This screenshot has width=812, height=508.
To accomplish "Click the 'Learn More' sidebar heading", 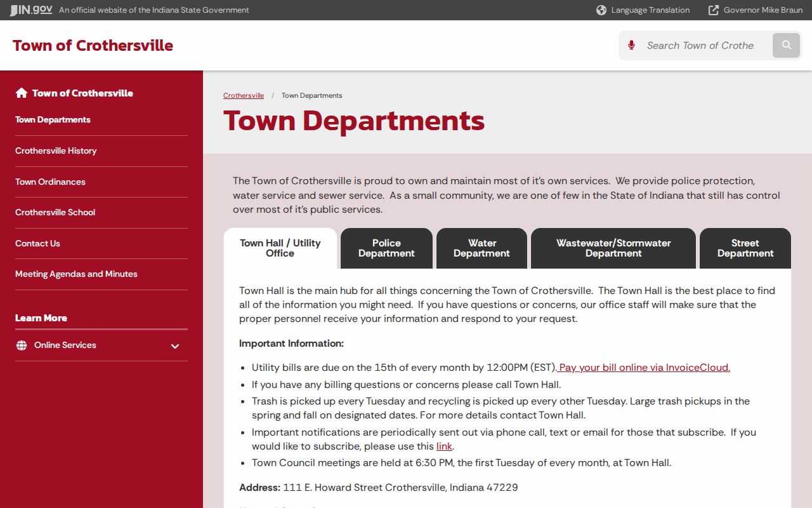I will click(41, 317).
